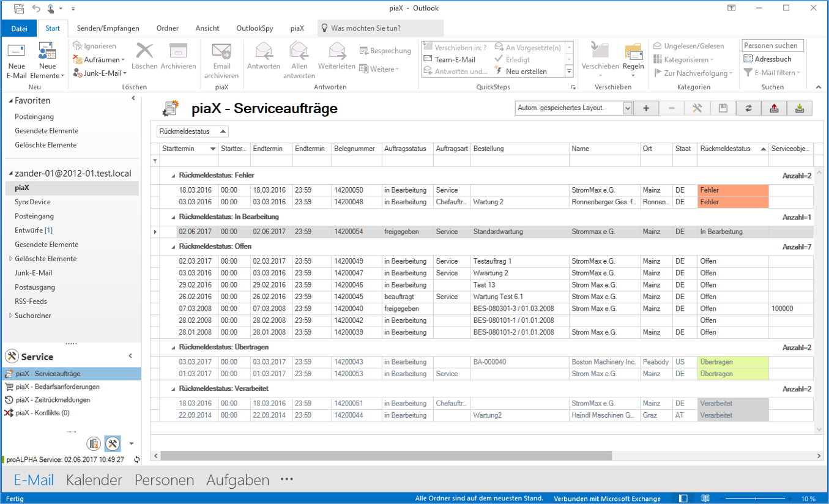Click the sync icon beside the proALPHA Service status
The image size is (829, 504).
[136, 459]
